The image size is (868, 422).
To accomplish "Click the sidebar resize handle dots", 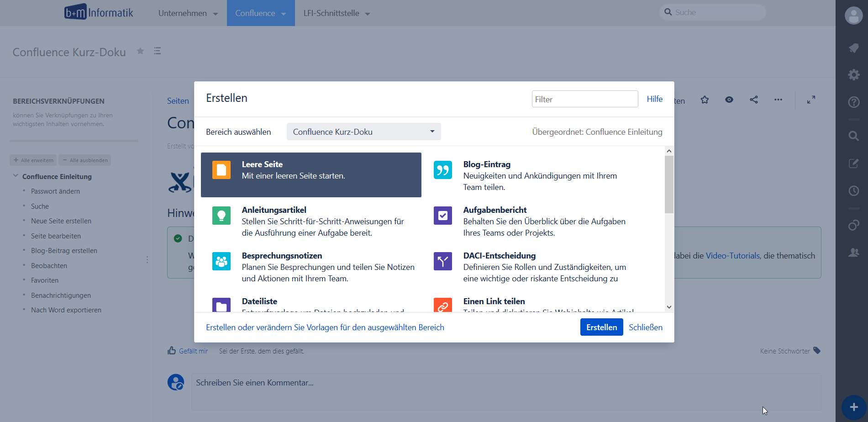I will 147,259.
